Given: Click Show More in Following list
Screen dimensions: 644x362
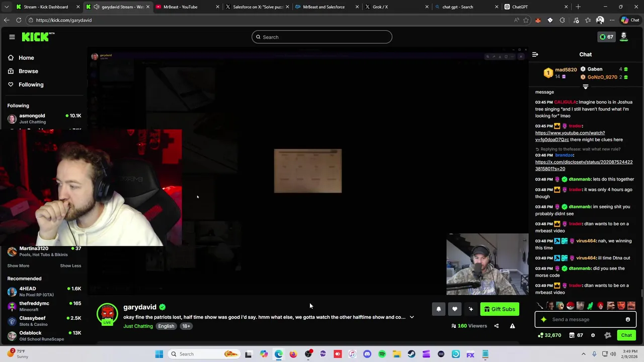Looking at the screenshot, I should click(x=18, y=265).
